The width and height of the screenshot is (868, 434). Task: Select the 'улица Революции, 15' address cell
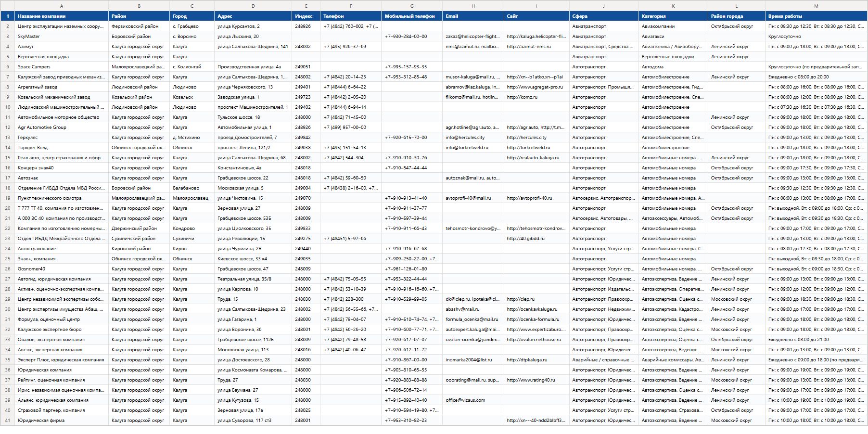point(253,239)
